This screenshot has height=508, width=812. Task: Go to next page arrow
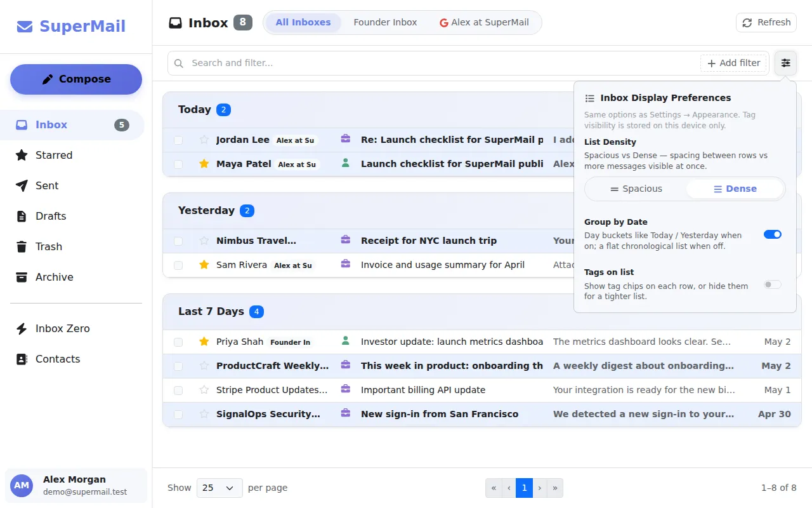[540, 488]
